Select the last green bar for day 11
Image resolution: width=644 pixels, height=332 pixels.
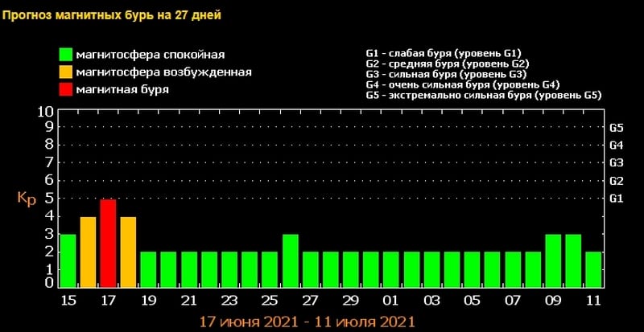[x=593, y=269]
